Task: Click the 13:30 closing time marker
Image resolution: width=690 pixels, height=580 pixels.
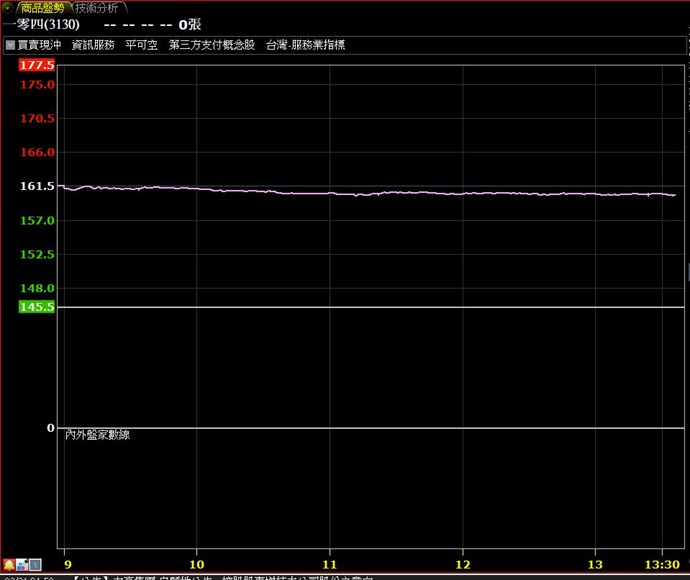Action: point(662,565)
